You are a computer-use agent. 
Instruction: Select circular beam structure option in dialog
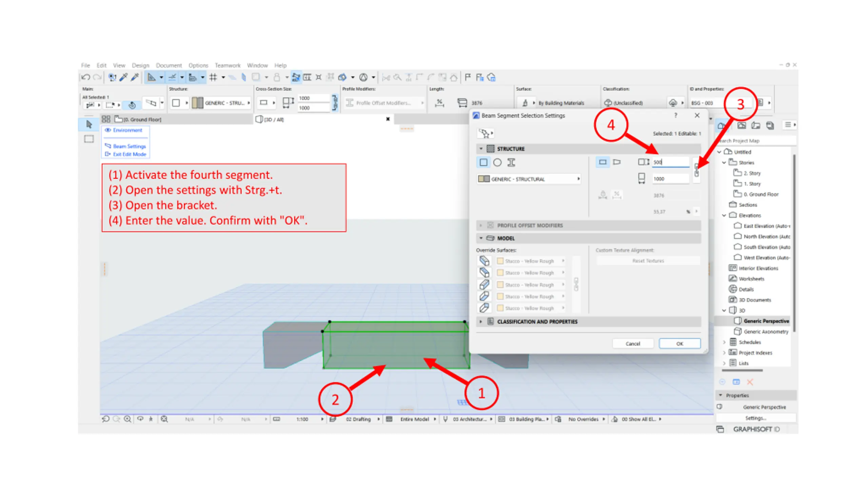(x=497, y=163)
